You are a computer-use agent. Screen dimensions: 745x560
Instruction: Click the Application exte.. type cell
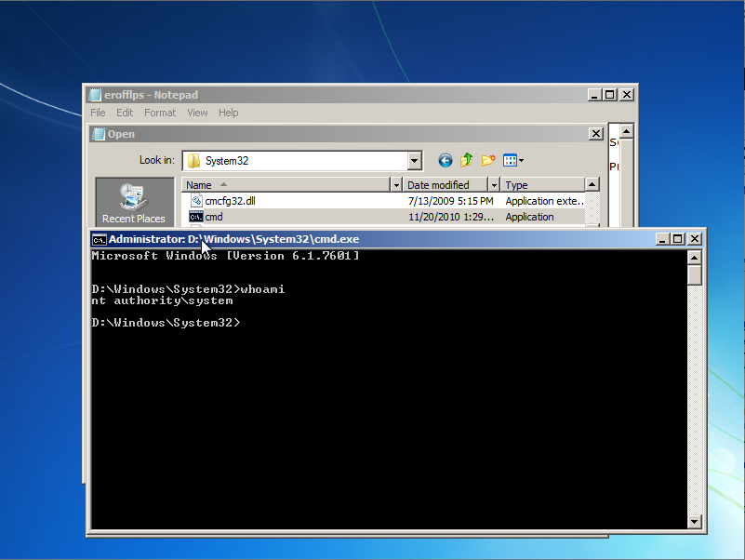(544, 201)
